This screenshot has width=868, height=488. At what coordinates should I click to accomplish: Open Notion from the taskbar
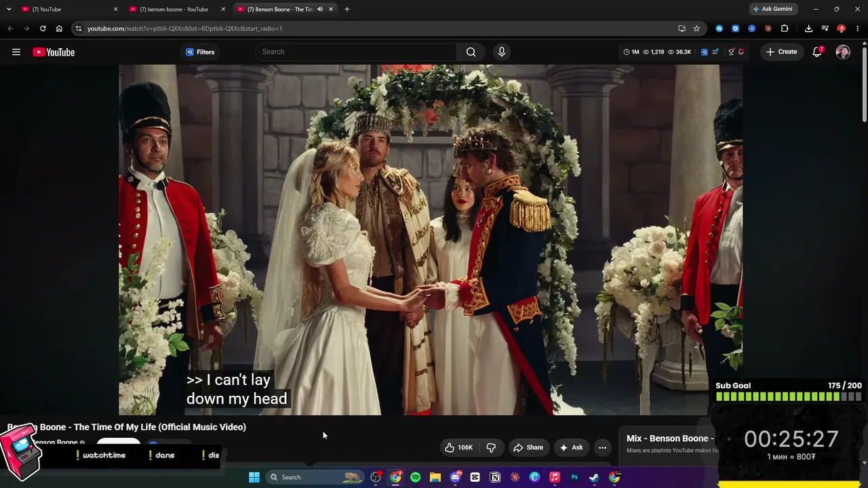click(495, 477)
